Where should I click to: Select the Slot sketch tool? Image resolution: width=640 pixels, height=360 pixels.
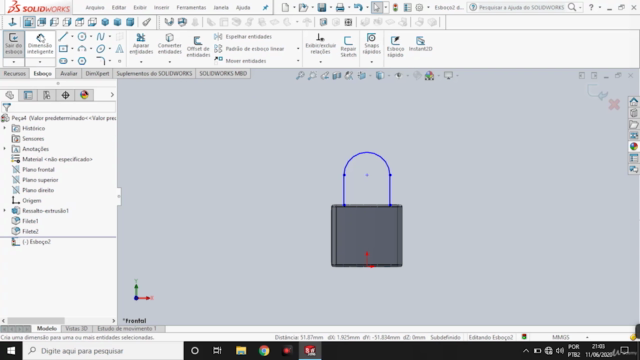click(x=63, y=61)
